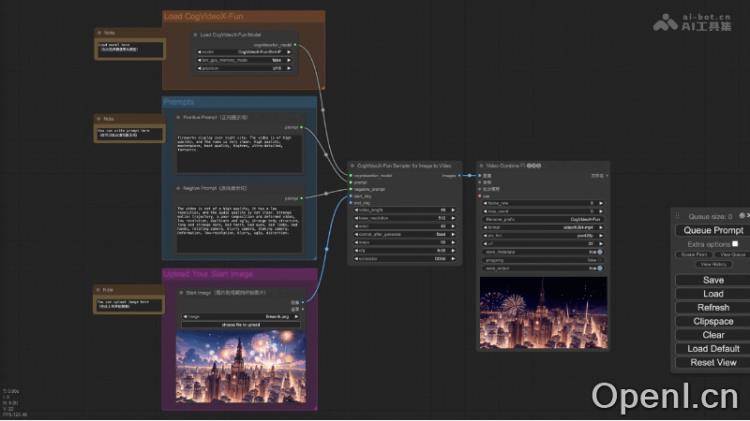Screen dimensions: 750x421
Task: Open the View History panel
Action: click(712, 264)
